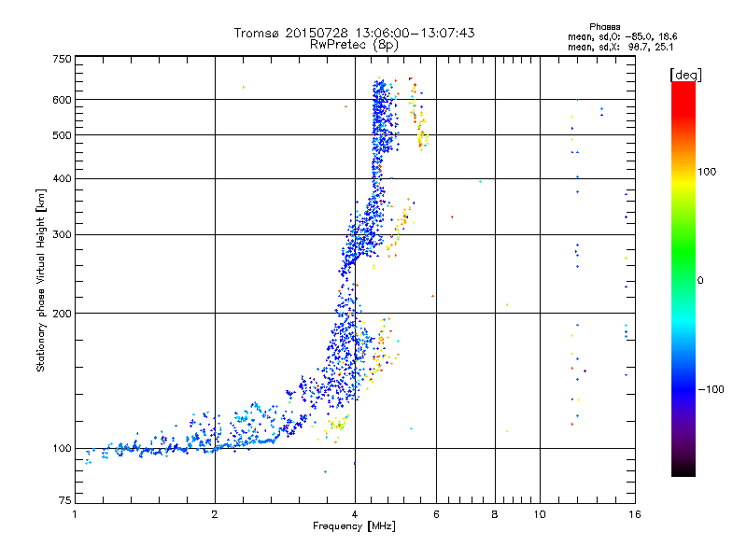The image size is (747, 560).
Task: Click the y-axis tick label '400'
Action: 63,178
